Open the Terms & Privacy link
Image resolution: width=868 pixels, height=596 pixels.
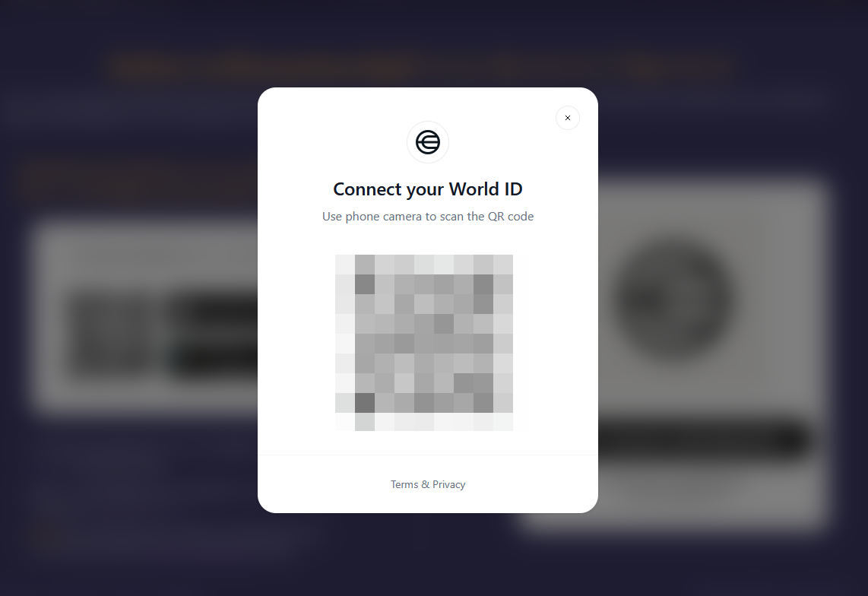[428, 484]
